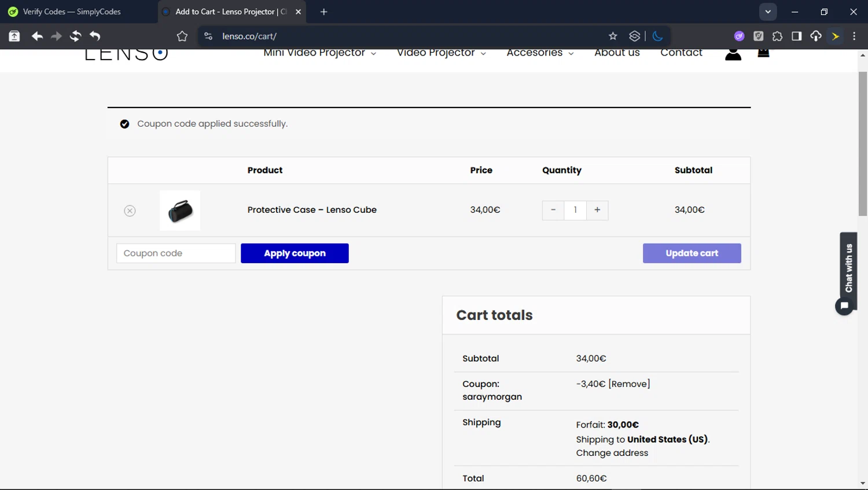Viewport: 868px width, 490px height.
Task: Open the tab search dropdown arrow
Action: [x=768, y=12]
